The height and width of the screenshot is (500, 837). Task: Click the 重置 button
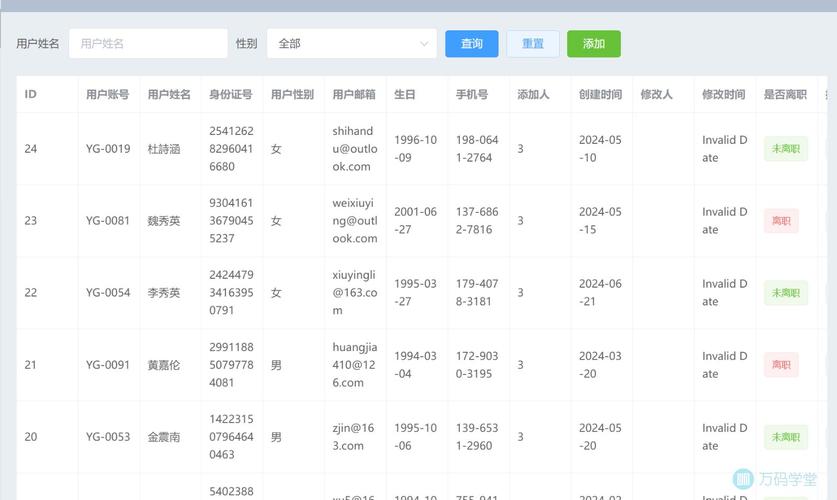click(x=533, y=44)
